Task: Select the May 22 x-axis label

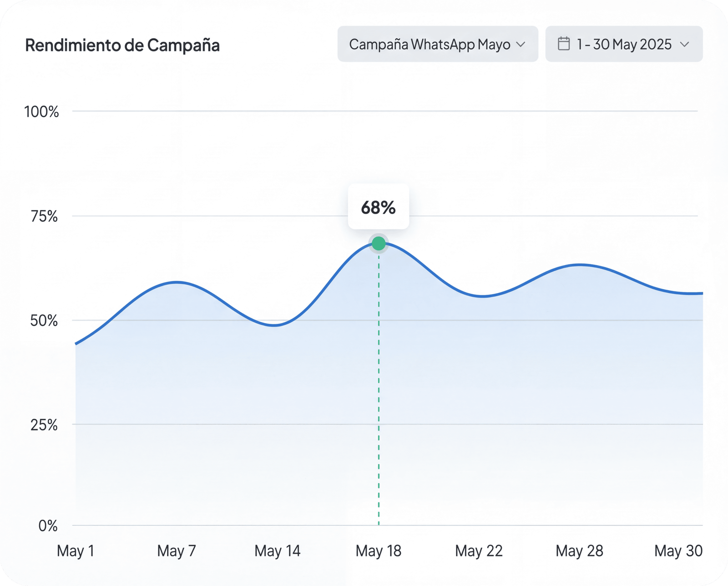Action: click(479, 551)
